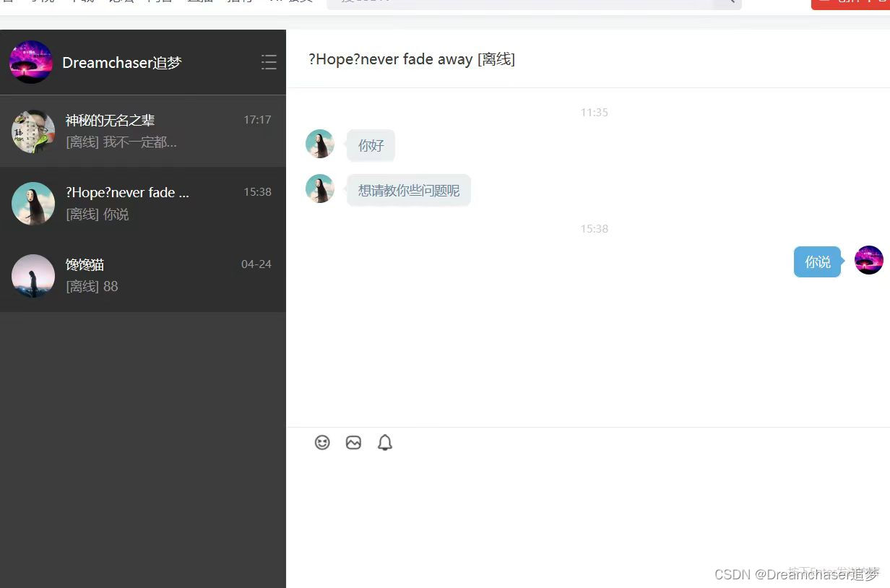890x588 pixels.
Task: Click the 11:35 chat time label
Action: point(595,113)
